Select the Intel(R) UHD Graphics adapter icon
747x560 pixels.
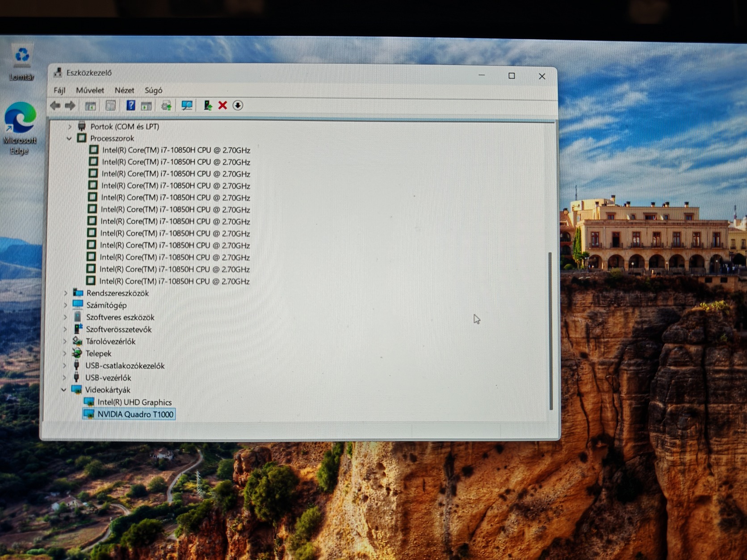89,402
